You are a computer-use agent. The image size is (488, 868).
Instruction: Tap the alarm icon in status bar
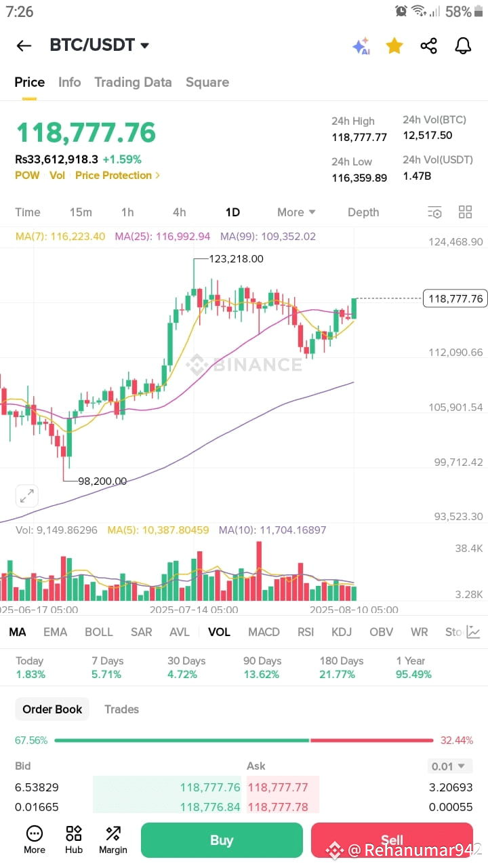(x=401, y=12)
